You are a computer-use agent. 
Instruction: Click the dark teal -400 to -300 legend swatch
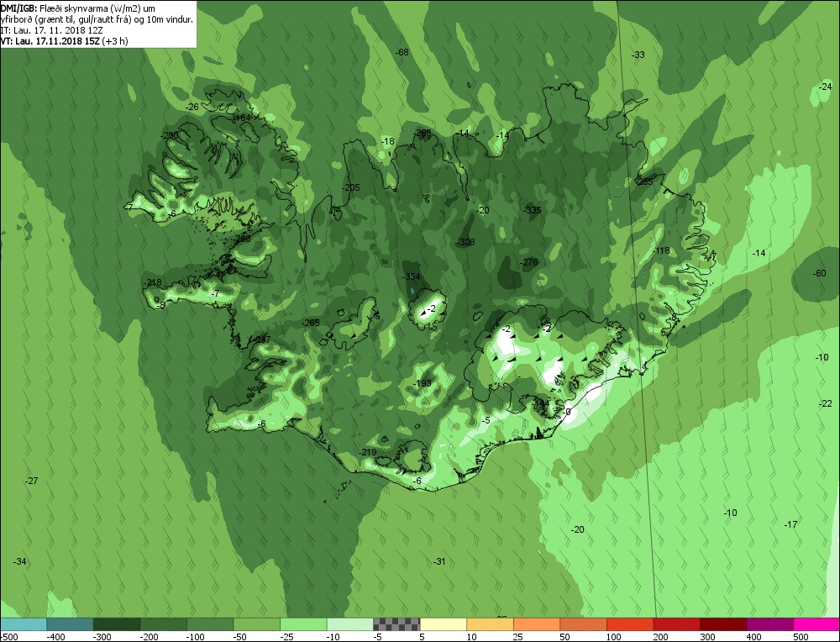[70, 624]
